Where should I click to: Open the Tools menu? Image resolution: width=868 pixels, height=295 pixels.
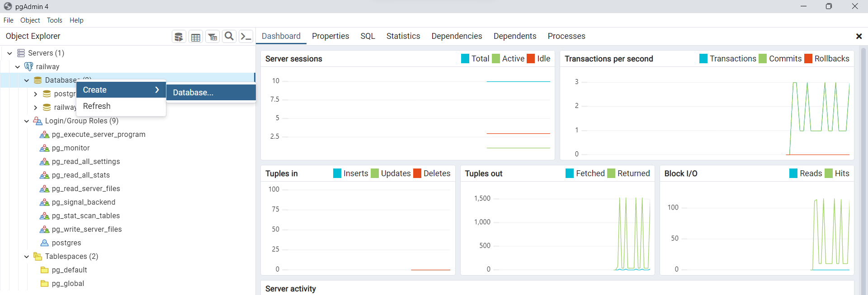pyautogui.click(x=55, y=20)
